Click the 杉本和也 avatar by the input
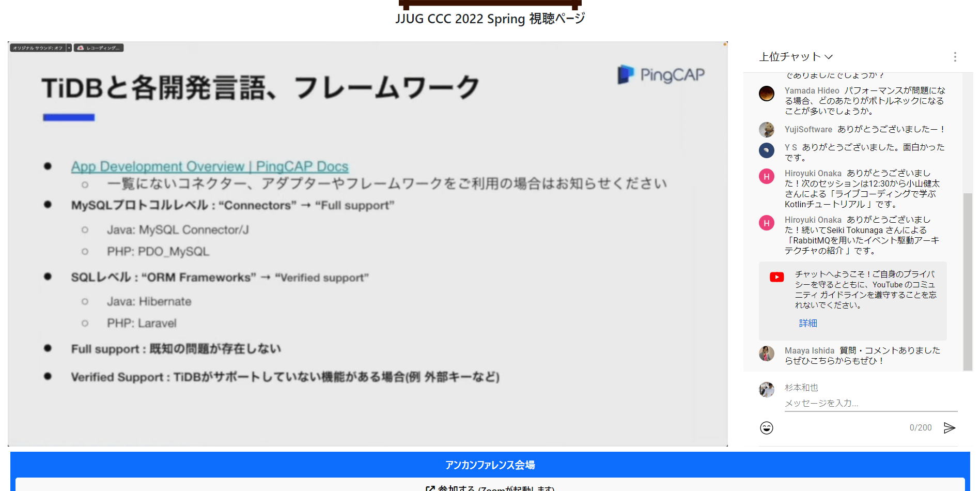This screenshot has width=980, height=491. (767, 390)
